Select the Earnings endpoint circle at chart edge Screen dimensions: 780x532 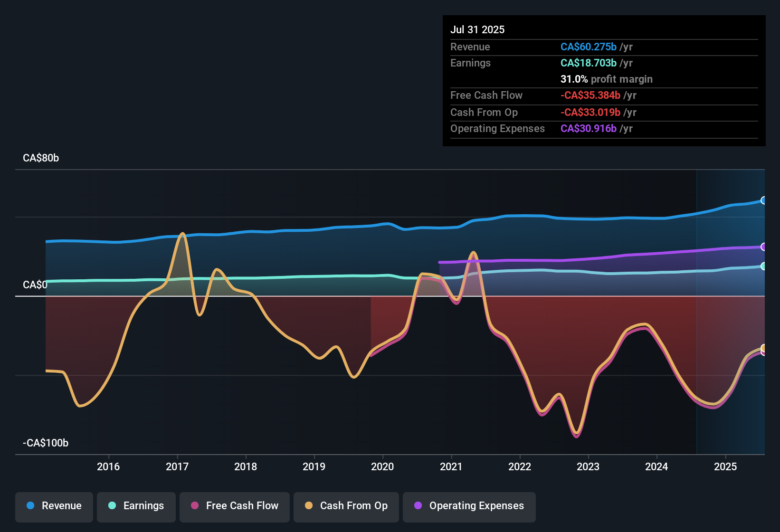click(764, 267)
